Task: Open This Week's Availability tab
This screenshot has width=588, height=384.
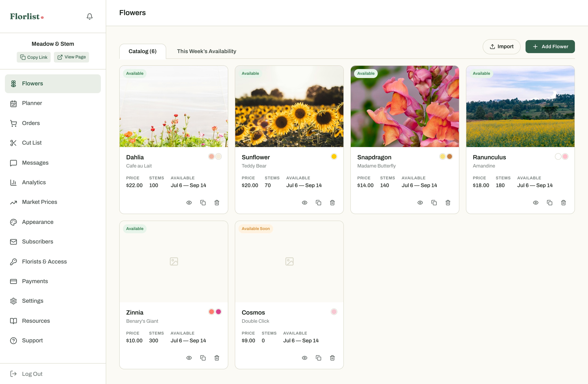Action: click(x=207, y=51)
